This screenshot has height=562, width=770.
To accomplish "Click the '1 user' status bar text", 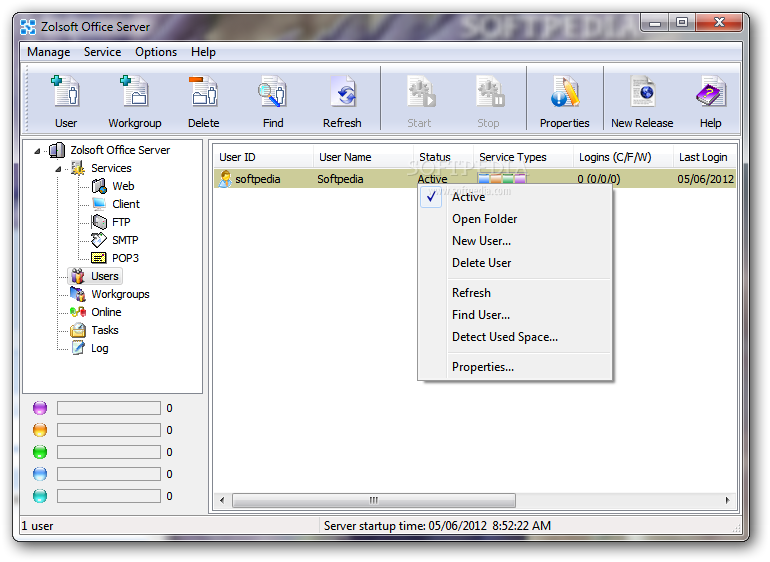I will 37,526.
